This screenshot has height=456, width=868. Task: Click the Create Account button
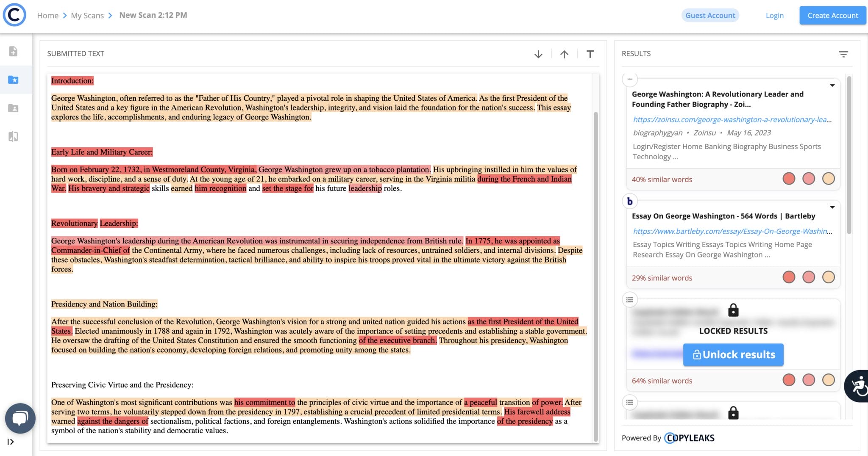pyautogui.click(x=832, y=16)
